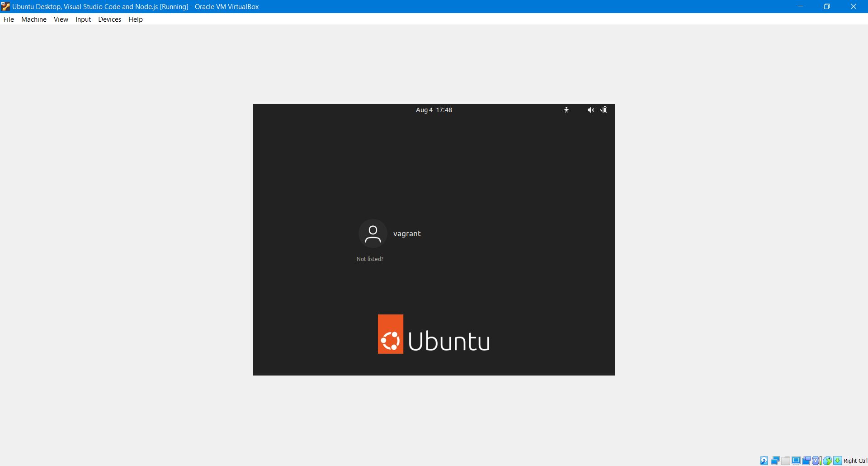Open the display settings monitor icon
This screenshot has width=868, height=466.
point(796,461)
